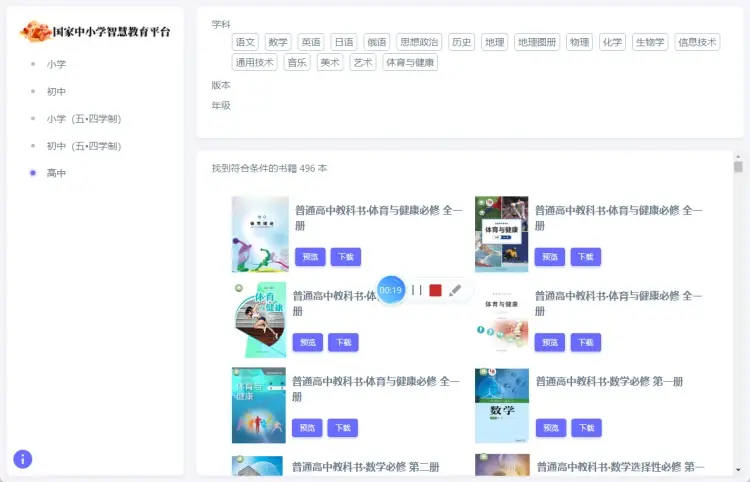The height and width of the screenshot is (482, 750).
Task: Choose the 美术 subject tag
Action: click(x=330, y=62)
